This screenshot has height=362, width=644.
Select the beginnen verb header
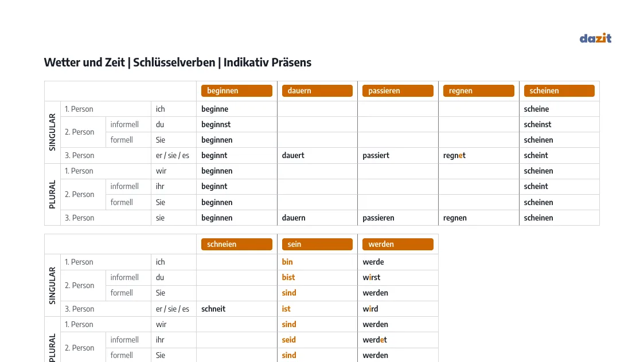237,91
